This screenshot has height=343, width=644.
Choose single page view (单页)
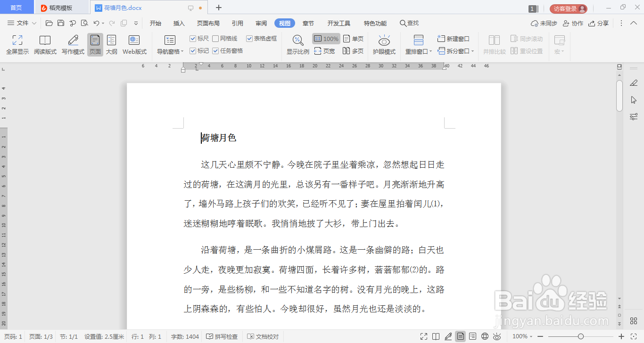(x=354, y=39)
